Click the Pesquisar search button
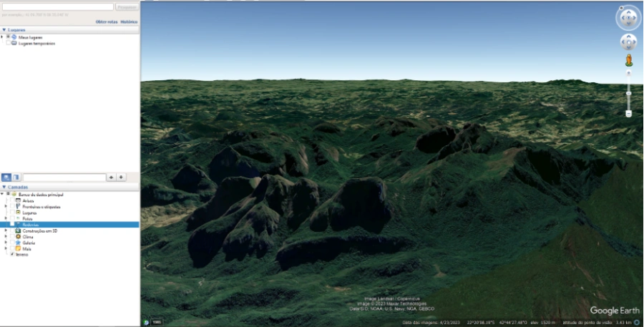This screenshot has width=644, height=327. pos(127,7)
